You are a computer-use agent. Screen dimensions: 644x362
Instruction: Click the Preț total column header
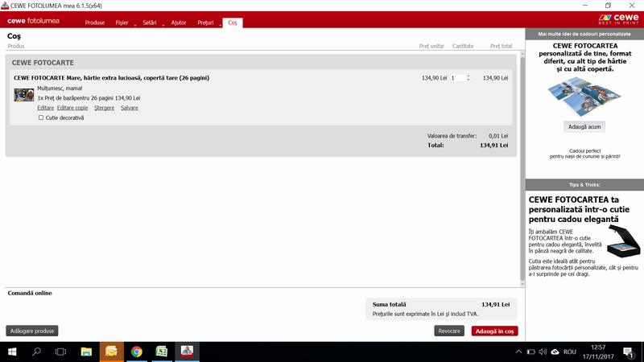tap(501, 46)
